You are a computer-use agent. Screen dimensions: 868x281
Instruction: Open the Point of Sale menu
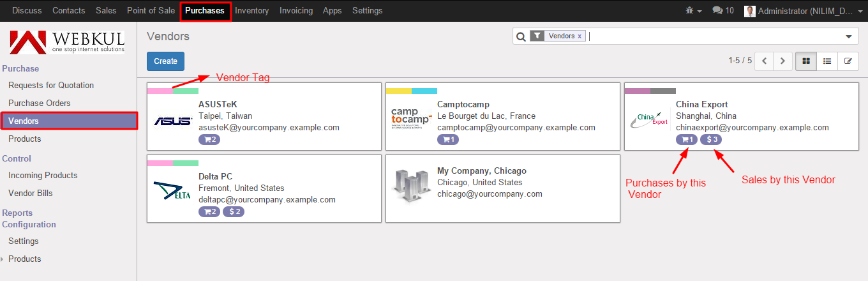[151, 11]
